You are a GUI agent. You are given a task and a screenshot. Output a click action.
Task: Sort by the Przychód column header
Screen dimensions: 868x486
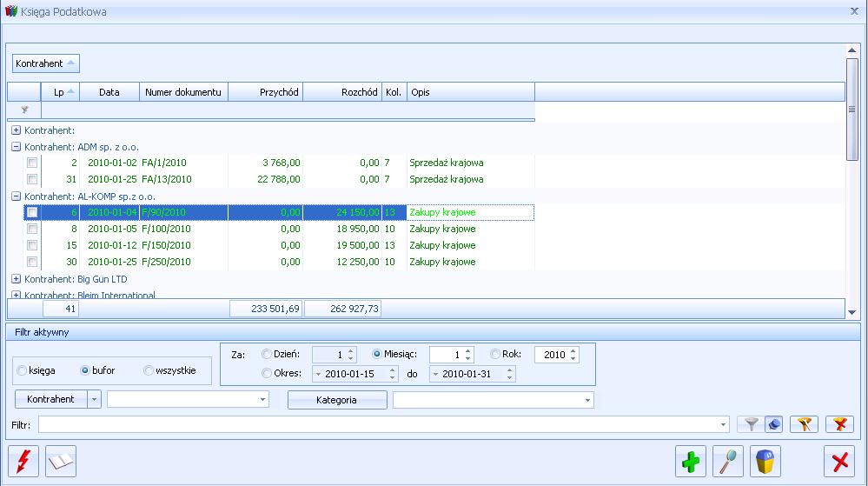coord(265,92)
